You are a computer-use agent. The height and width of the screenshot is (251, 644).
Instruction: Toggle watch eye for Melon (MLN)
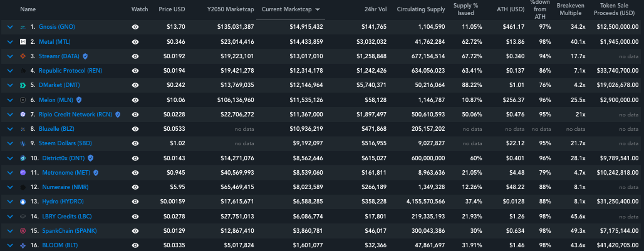pos(135,100)
